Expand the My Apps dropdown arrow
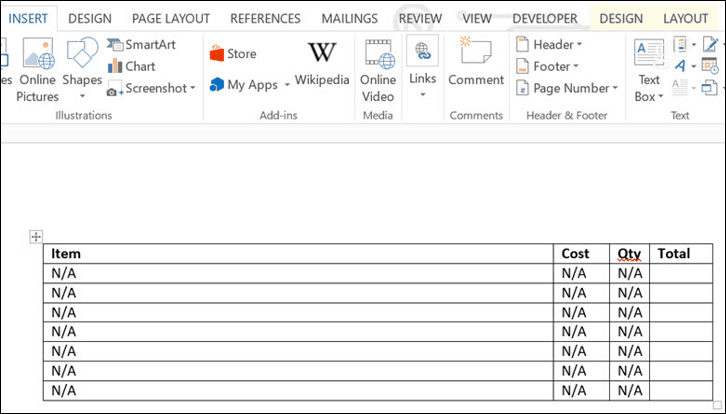The image size is (726, 414). tap(287, 85)
